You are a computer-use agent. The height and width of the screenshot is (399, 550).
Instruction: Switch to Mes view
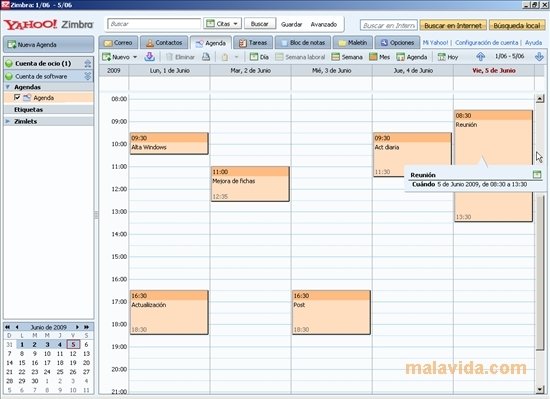pos(380,57)
